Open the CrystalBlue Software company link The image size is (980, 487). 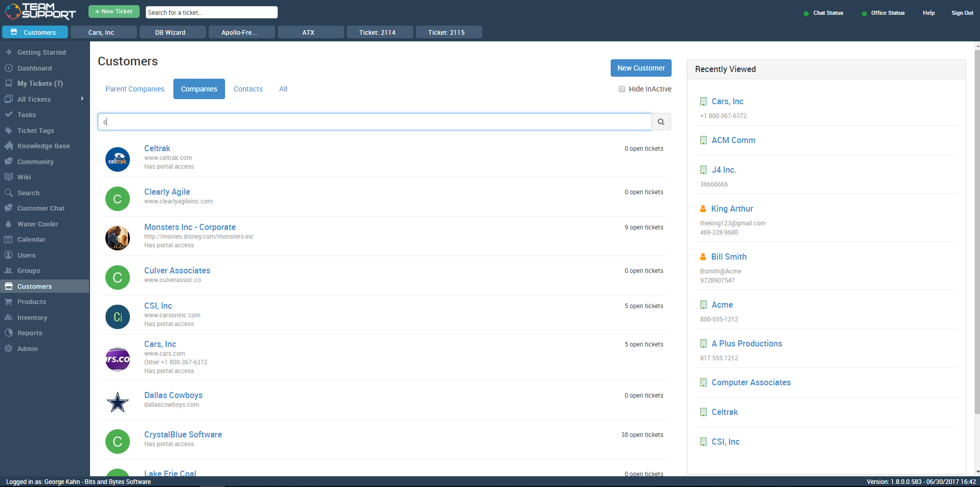[183, 434]
